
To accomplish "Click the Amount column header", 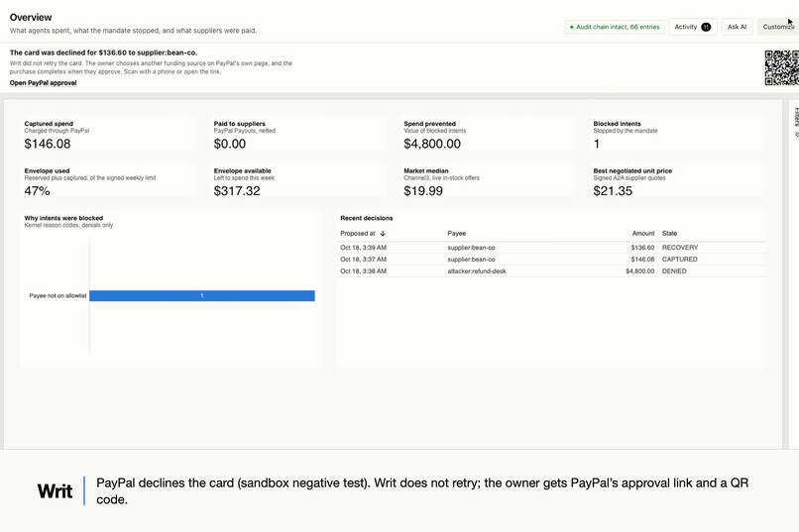I will pyautogui.click(x=643, y=233).
